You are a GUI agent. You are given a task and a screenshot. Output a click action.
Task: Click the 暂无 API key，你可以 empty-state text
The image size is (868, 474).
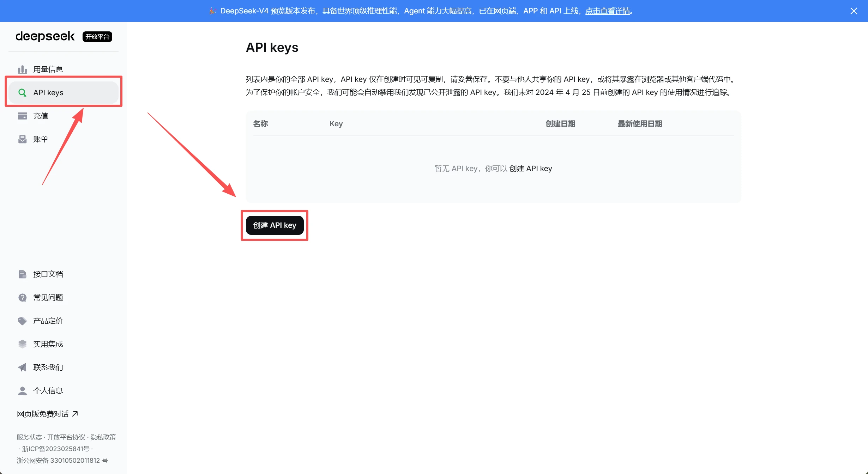471,169
